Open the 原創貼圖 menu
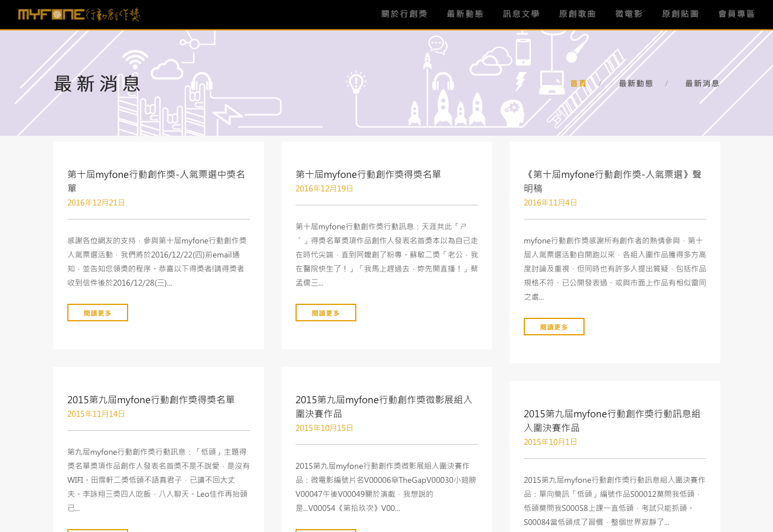This screenshot has width=773, height=532. 681,14
